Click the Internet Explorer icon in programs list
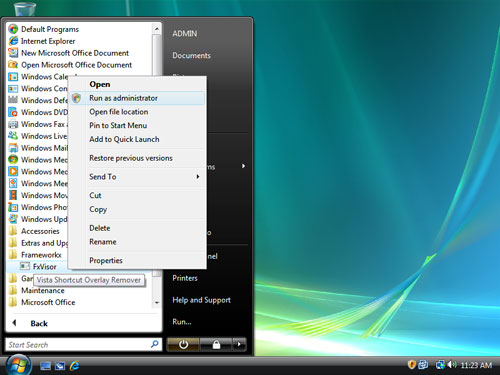 (x=13, y=41)
